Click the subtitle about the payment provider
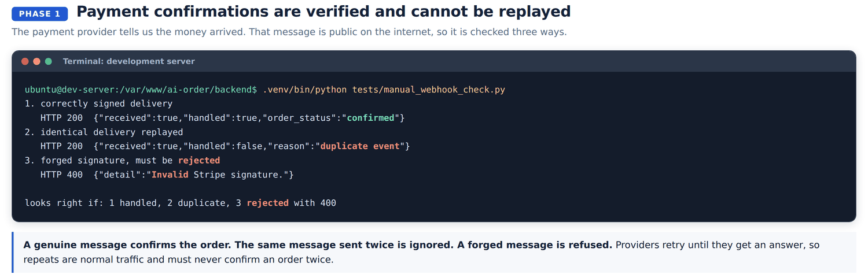 point(289,32)
